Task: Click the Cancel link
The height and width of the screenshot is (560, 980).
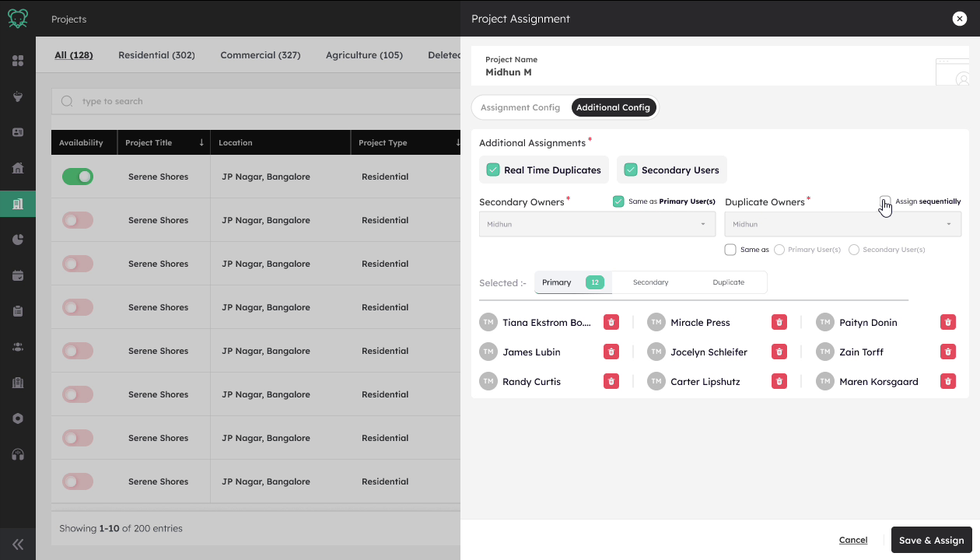Action: [x=853, y=540]
